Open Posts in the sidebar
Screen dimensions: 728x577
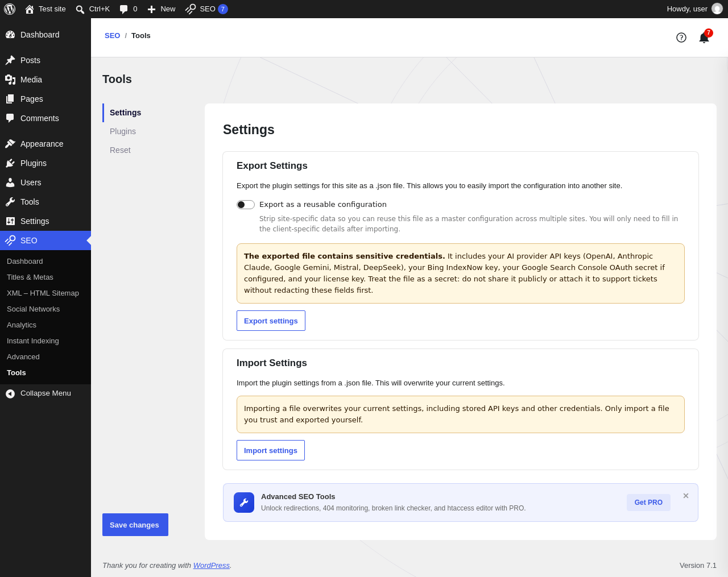(45, 60)
